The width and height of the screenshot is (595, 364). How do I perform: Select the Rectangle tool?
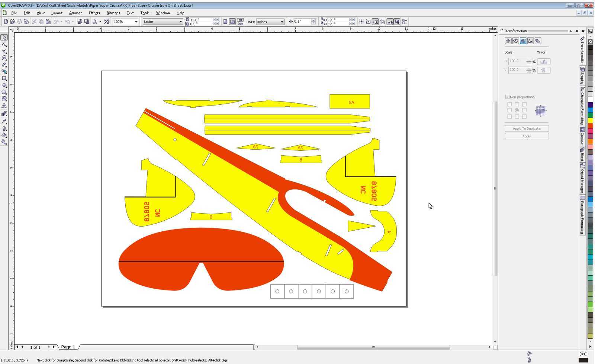pyautogui.click(x=4, y=78)
